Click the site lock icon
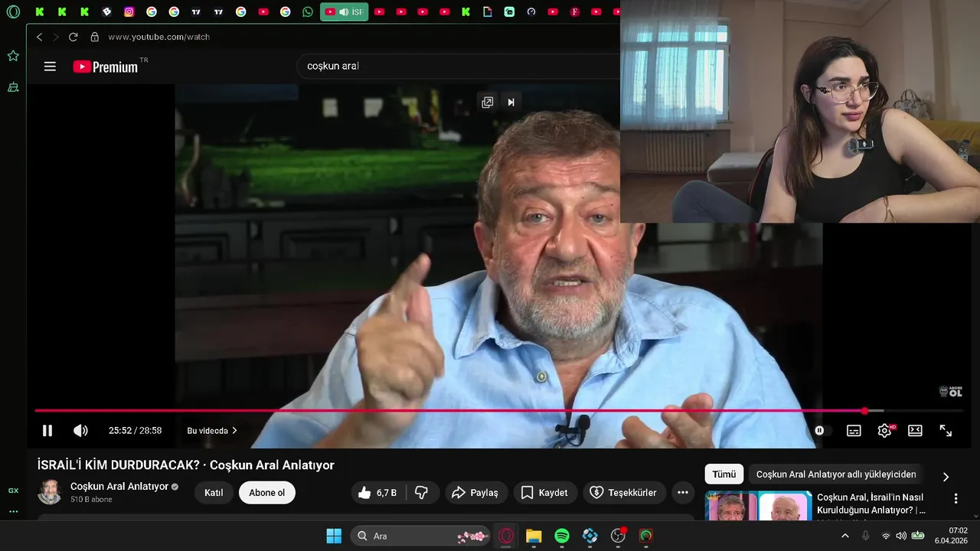980x551 pixels. 95,37
